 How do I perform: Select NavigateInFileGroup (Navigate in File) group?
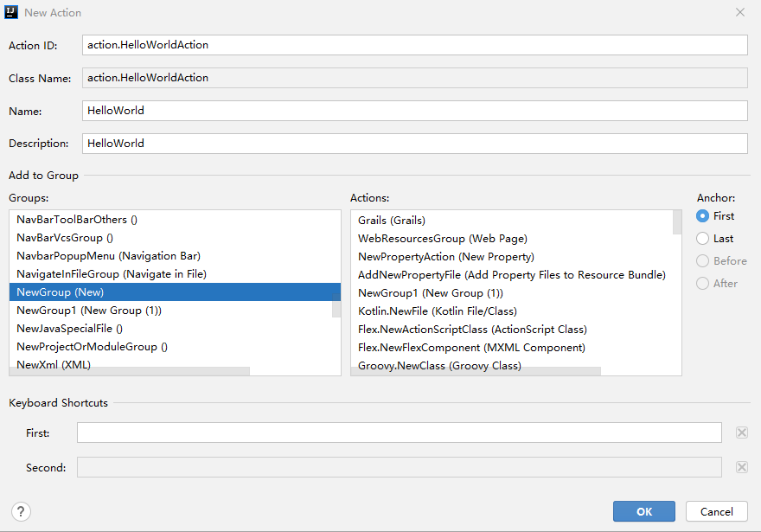click(x=175, y=274)
